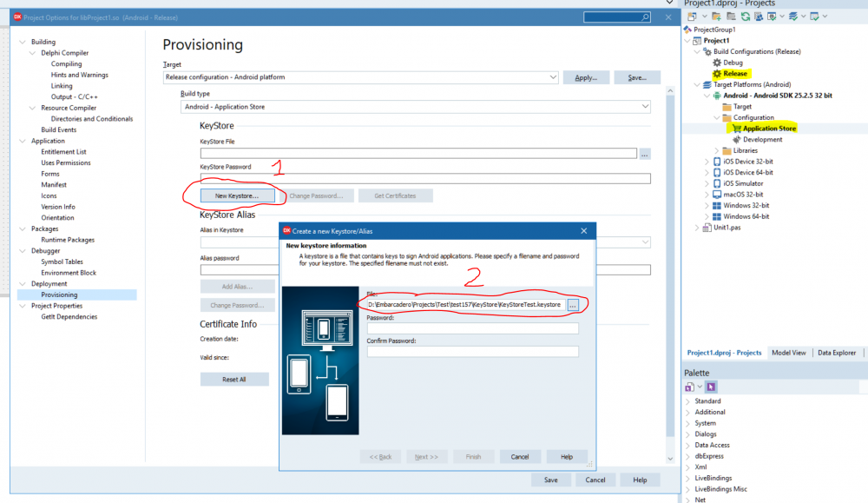Viewport: 868px width, 503px height.
Task: Click the add new project folder icon
Action: pyautogui.click(x=716, y=17)
